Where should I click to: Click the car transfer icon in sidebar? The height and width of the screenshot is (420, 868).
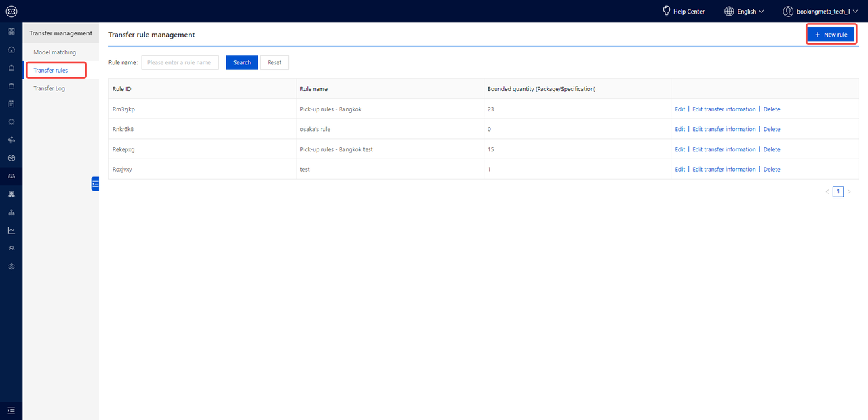[x=11, y=176]
